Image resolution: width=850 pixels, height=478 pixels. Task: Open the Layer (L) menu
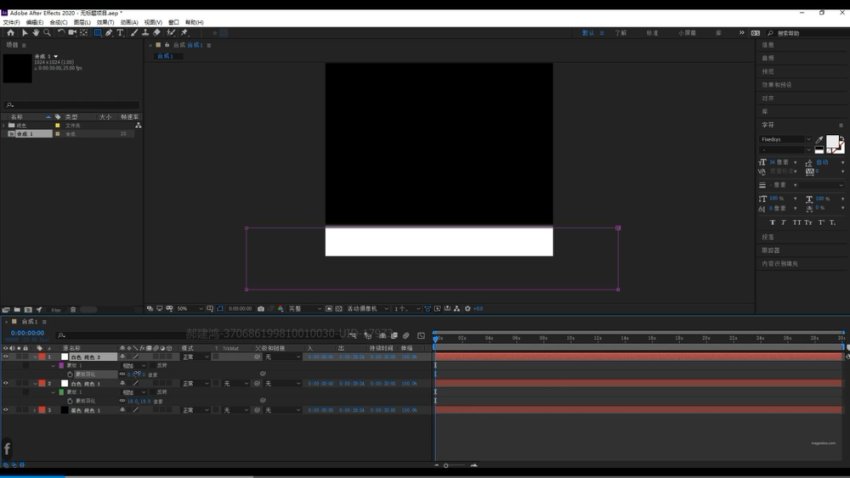coord(82,22)
